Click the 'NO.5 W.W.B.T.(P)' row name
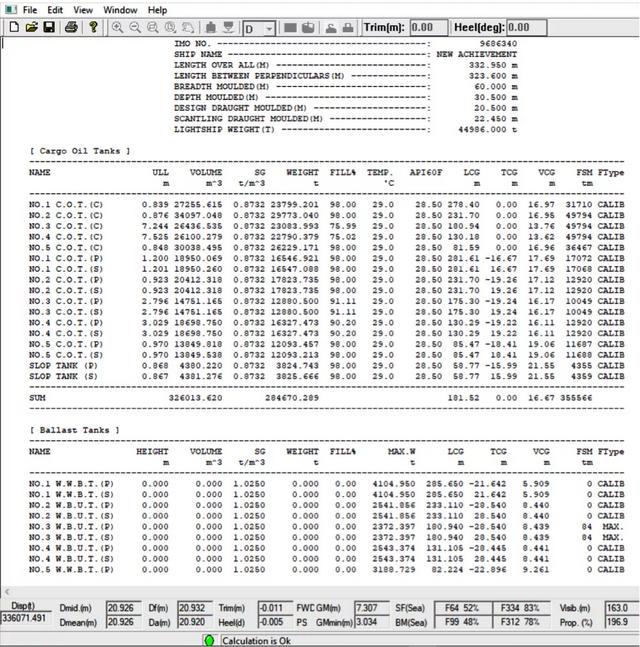 71,569
